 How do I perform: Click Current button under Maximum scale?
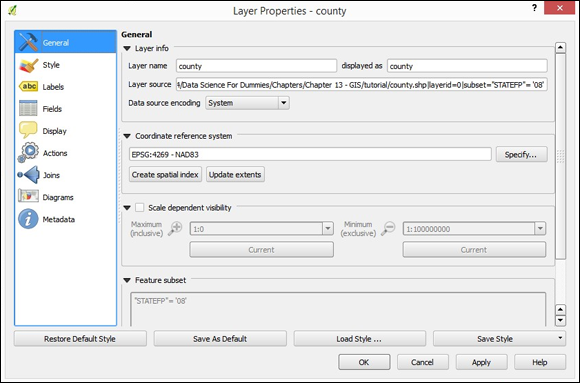262,250
